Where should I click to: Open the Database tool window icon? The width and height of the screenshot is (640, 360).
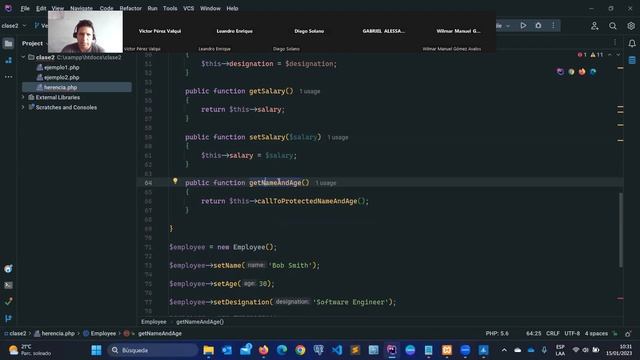(632, 60)
